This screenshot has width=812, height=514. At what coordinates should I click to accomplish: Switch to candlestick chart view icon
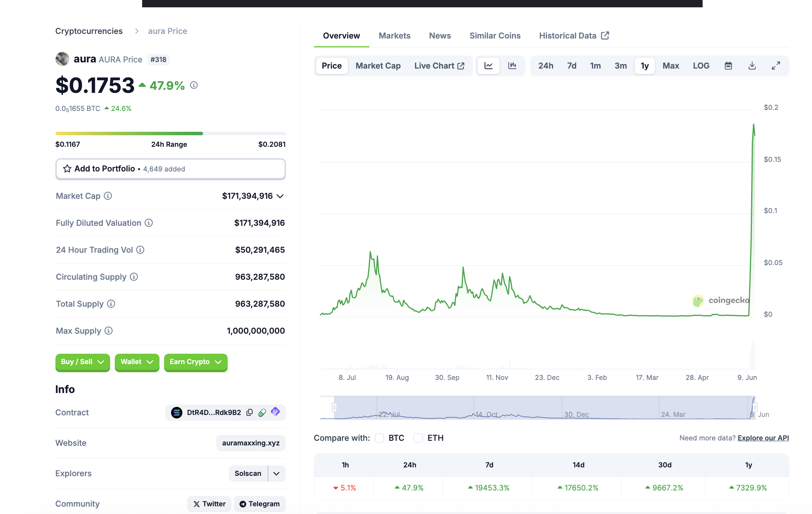click(x=512, y=66)
